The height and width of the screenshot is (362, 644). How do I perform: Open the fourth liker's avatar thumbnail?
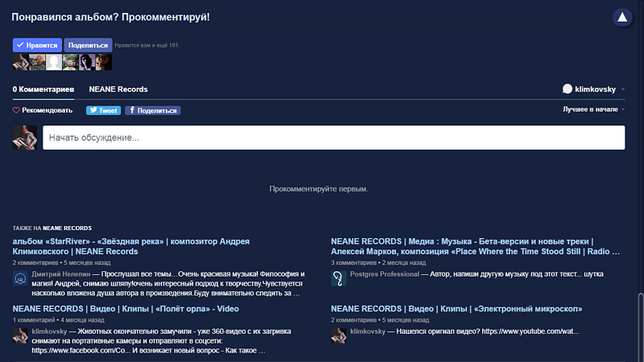click(70, 63)
